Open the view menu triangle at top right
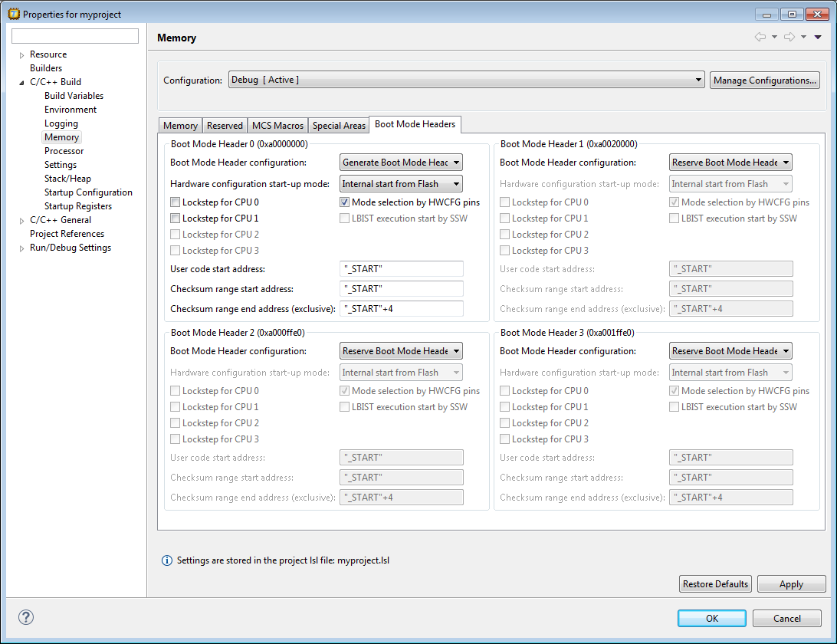 [x=818, y=37]
